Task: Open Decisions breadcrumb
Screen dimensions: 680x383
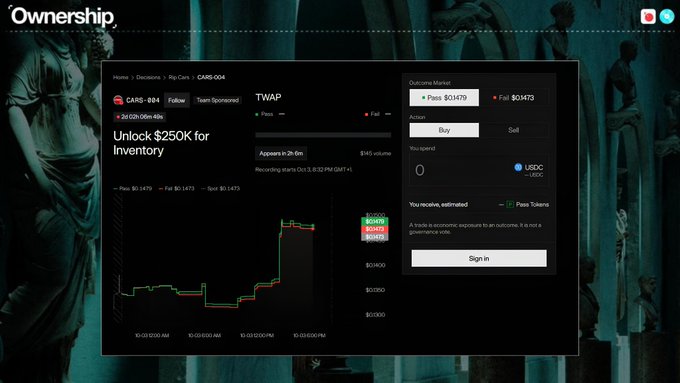Action: pos(148,77)
